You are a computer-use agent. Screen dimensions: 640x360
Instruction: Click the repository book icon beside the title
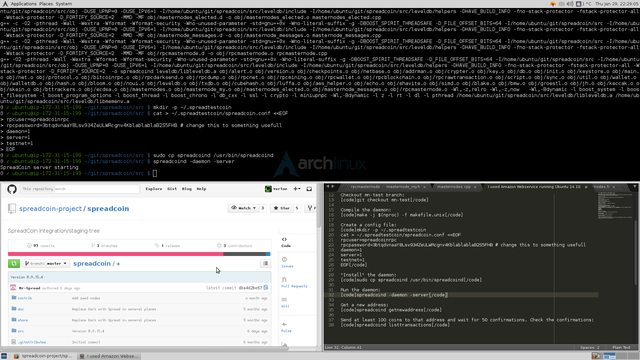pos(12,209)
